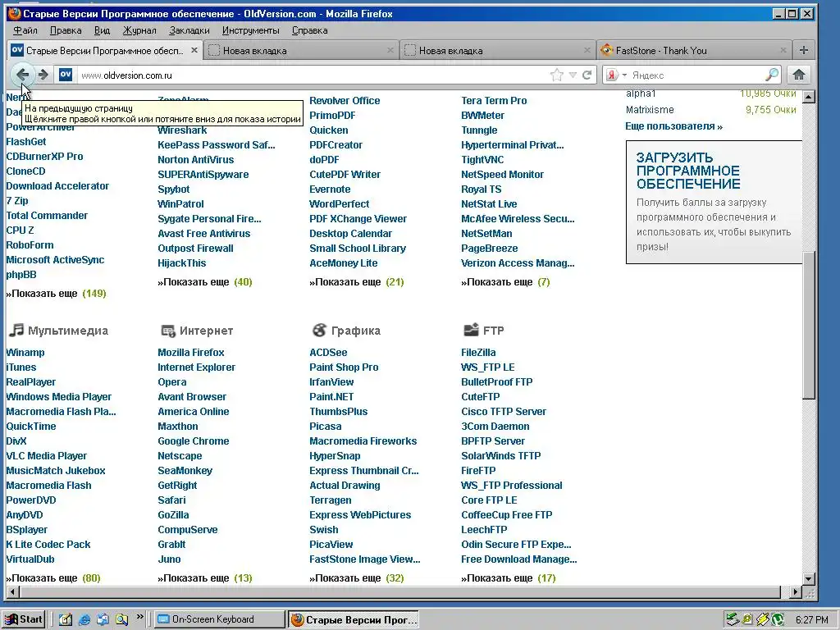The height and width of the screenshot is (630, 840).
Task: Open the Wireshark link
Action: [x=182, y=130]
